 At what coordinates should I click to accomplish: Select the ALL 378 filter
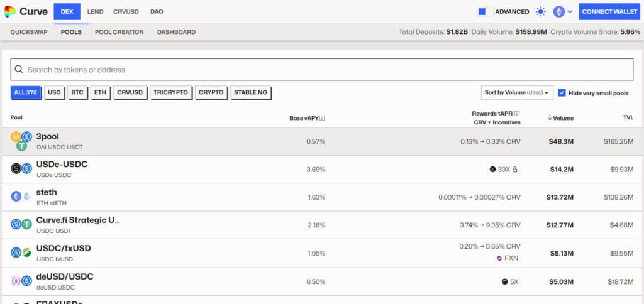(25, 93)
